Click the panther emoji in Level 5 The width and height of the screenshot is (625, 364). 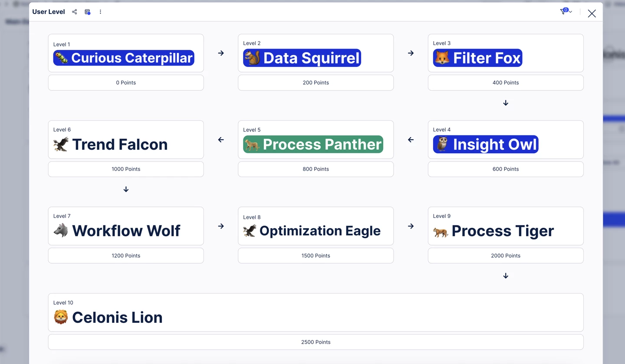(252, 144)
